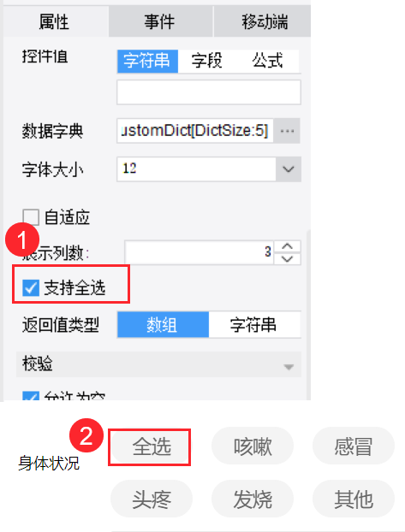
Task: Set return type to 字符串
Action: tap(253, 325)
